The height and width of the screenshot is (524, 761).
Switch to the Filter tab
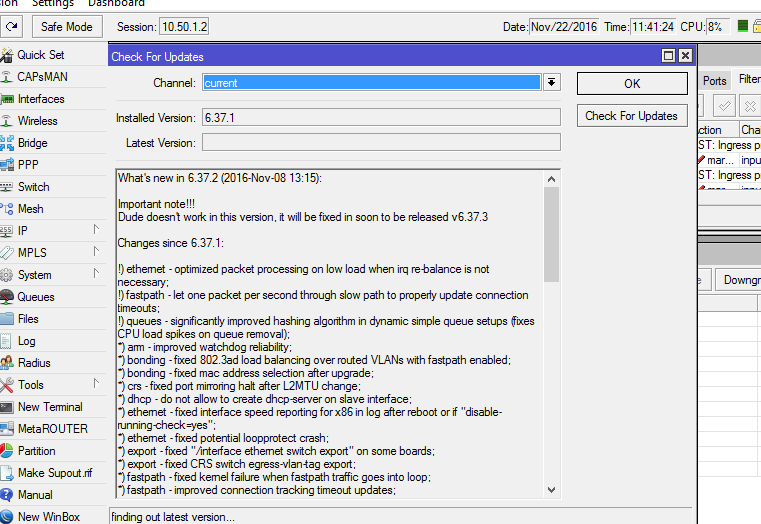(749, 79)
